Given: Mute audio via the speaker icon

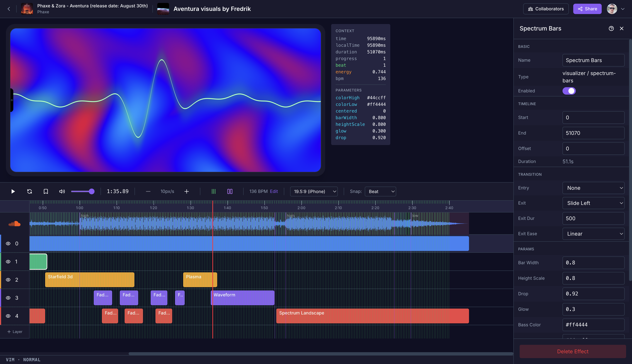Looking at the screenshot, I should pos(62,191).
